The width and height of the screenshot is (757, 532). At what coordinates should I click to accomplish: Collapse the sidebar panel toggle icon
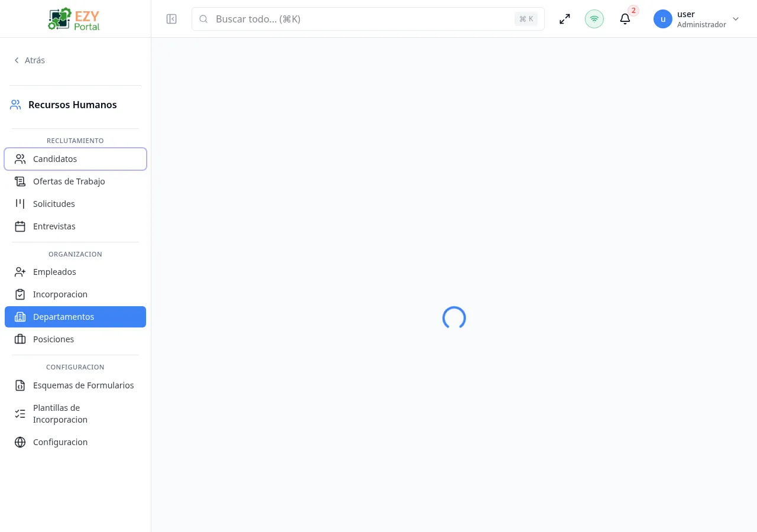click(172, 19)
